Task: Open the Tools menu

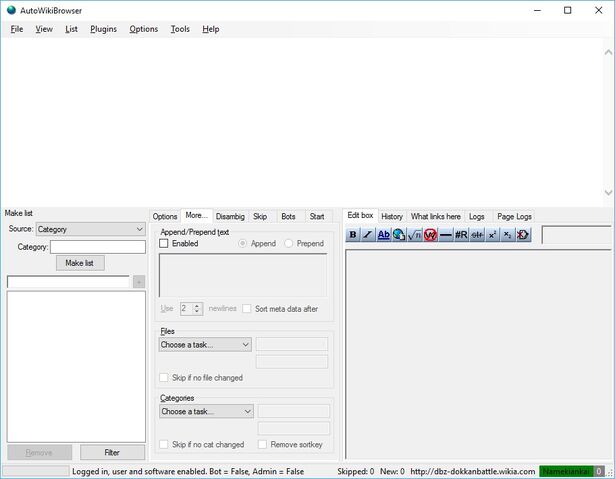Action: click(x=180, y=29)
